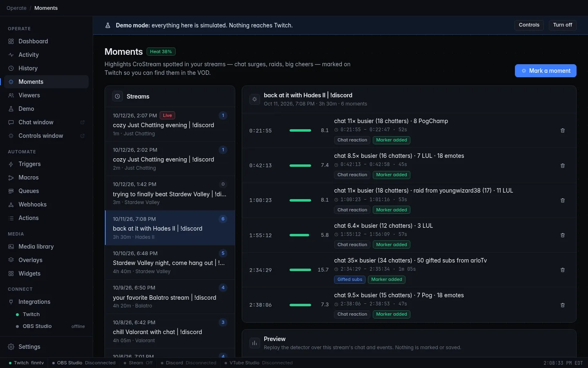Click the Controls window external-link icon

[x=82, y=136]
